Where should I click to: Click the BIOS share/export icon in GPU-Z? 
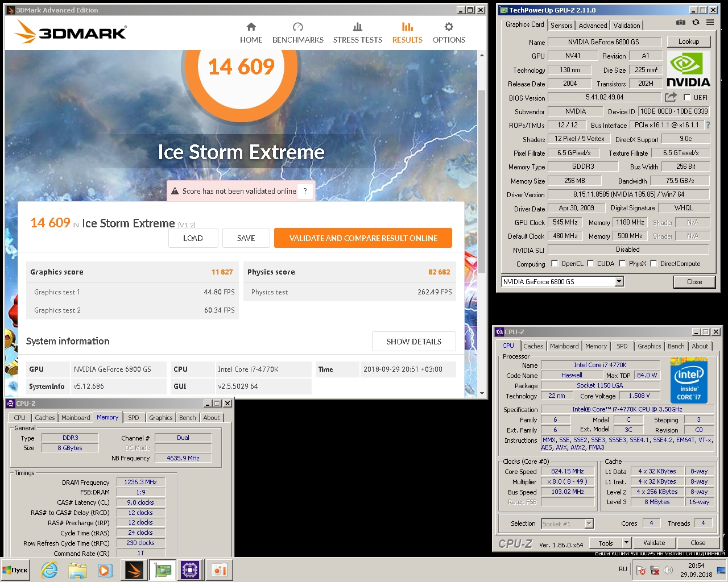click(671, 97)
